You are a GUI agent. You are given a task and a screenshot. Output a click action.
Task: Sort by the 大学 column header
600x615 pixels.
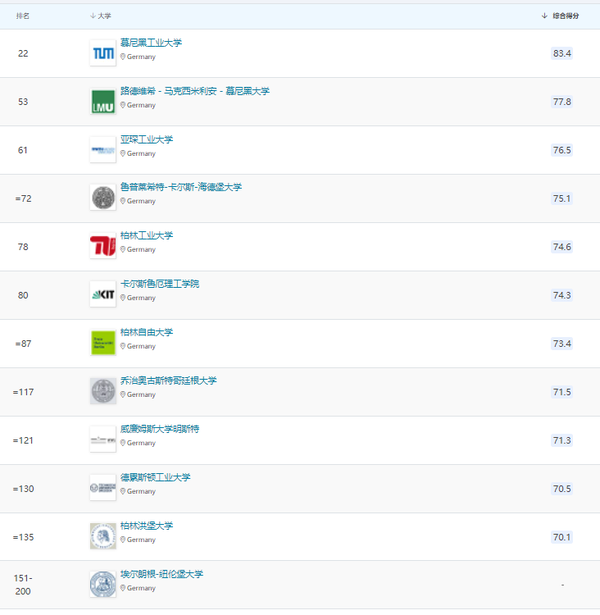(101, 16)
